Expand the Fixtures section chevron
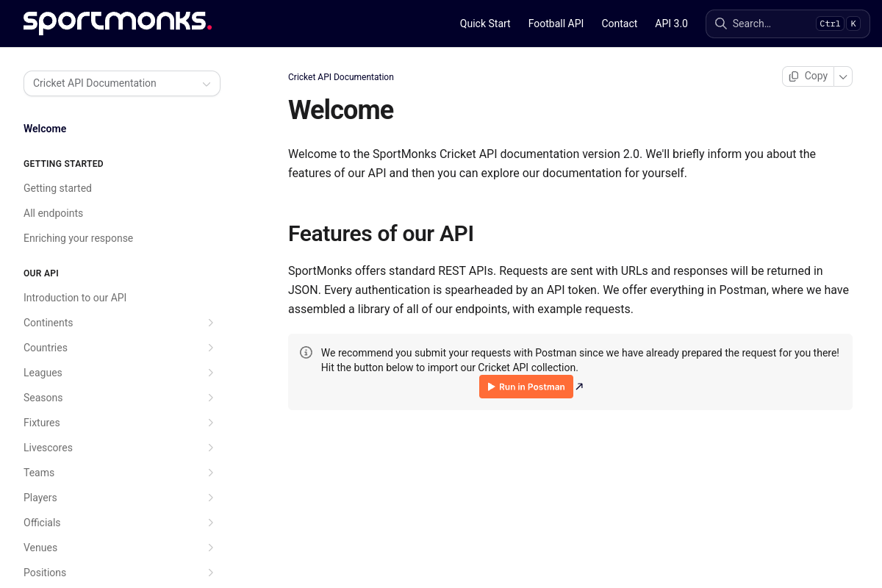 [211, 423]
